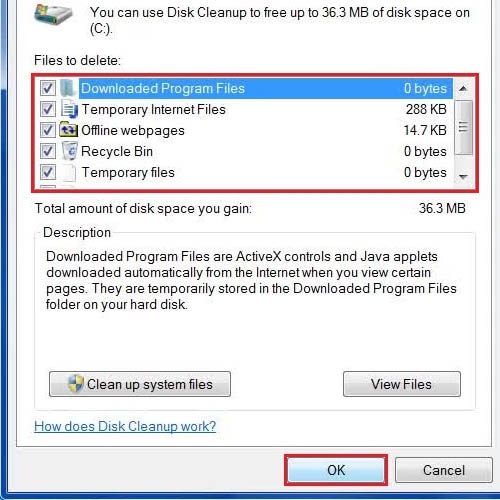Click the Recycle Bin icon in list
Image resolution: width=500 pixels, height=500 pixels.
[x=70, y=151]
